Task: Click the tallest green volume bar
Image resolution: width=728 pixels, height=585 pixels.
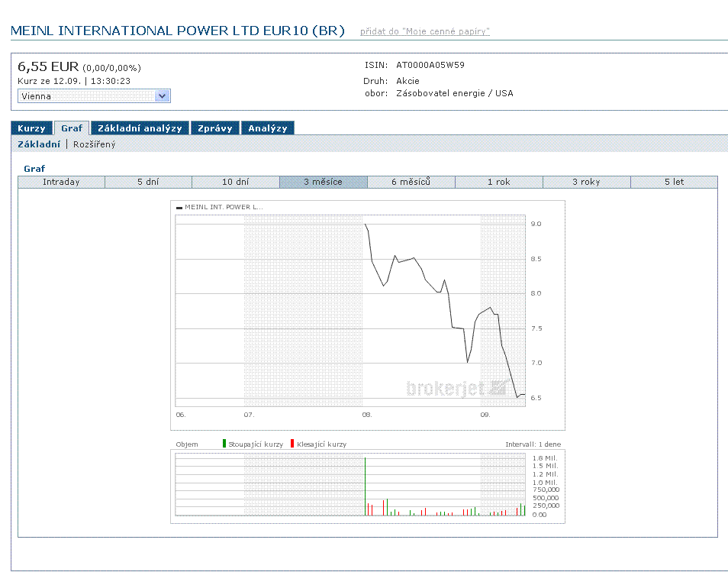Action: click(365, 486)
